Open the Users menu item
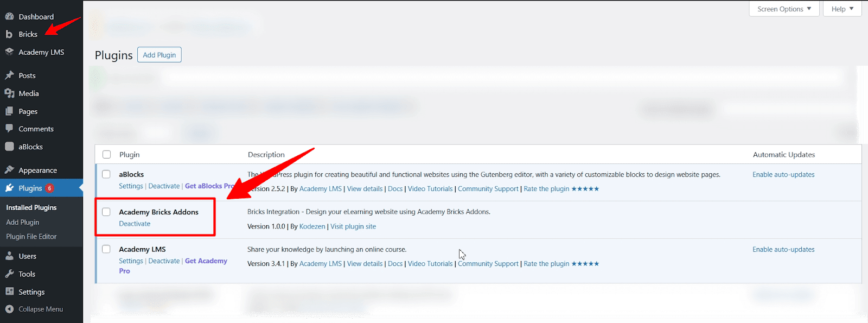868x323 pixels. pos(27,256)
